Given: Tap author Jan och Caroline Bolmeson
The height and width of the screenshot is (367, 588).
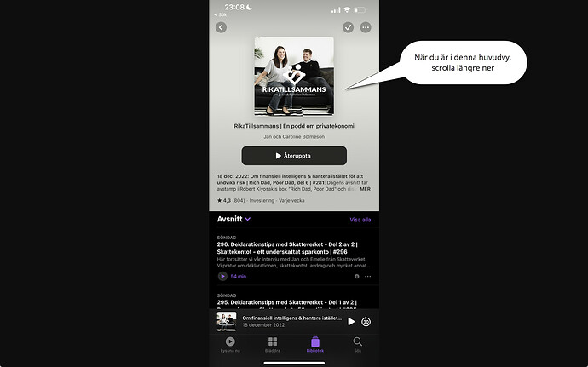Looking at the screenshot, I should [294, 137].
